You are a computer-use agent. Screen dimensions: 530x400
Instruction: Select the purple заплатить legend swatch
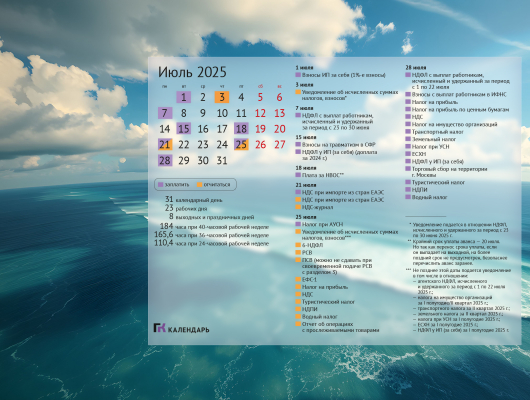click(161, 185)
